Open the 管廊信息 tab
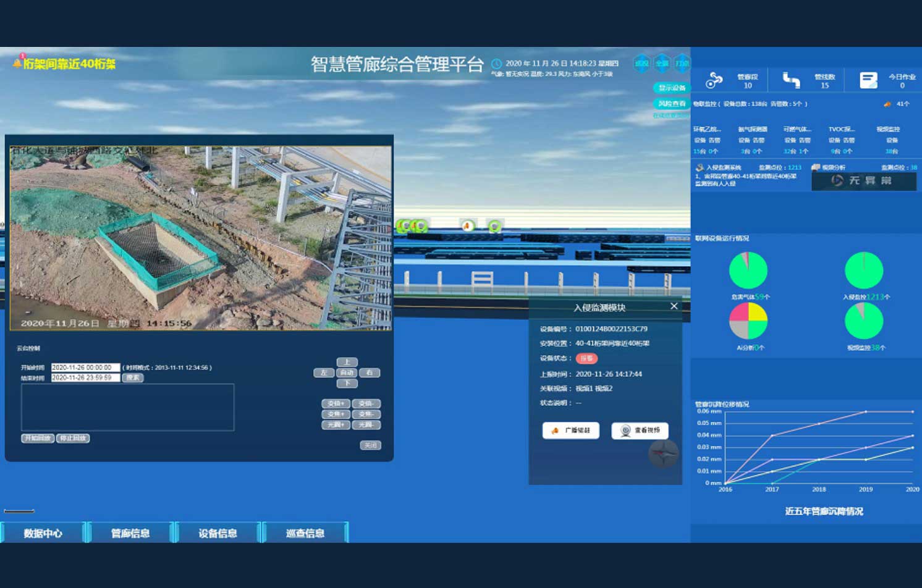This screenshot has height=588, width=922. click(x=130, y=533)
